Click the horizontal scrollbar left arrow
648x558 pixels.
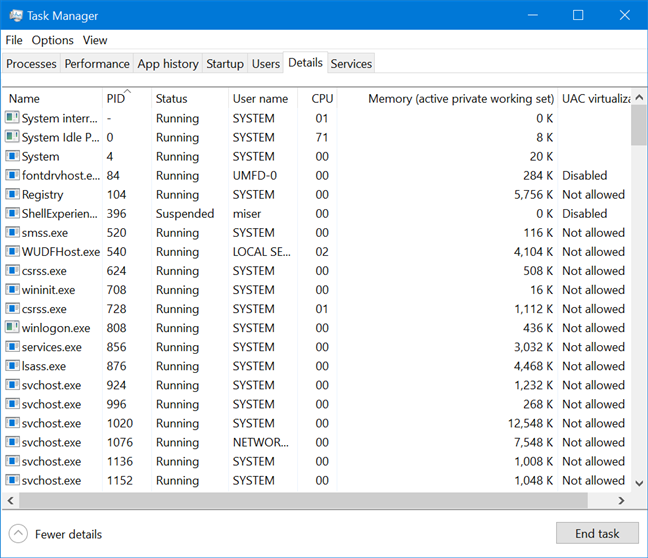[x=10, y=501]
